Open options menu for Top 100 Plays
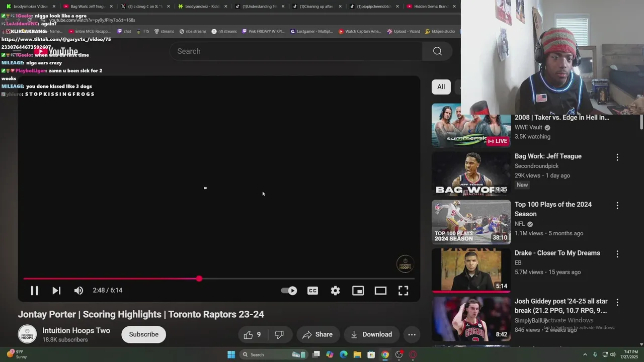Viewport: 644px width, 362px height. click(617, 206)
